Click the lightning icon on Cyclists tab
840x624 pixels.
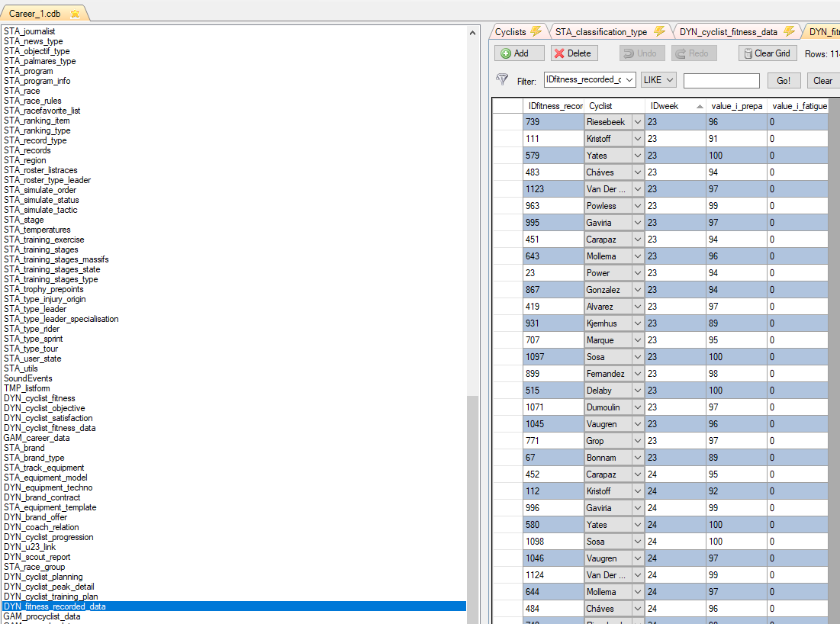(x=536, y=31)
